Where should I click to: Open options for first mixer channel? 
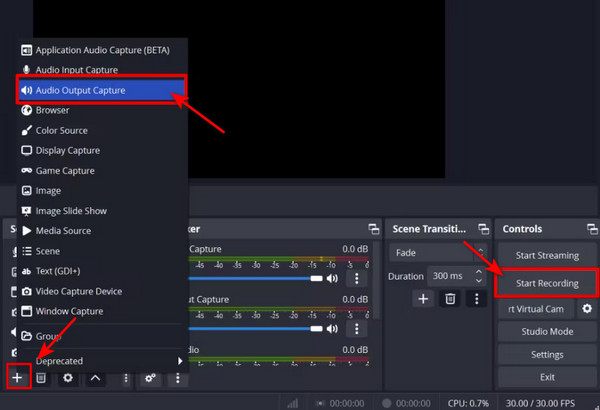[357, 278]
